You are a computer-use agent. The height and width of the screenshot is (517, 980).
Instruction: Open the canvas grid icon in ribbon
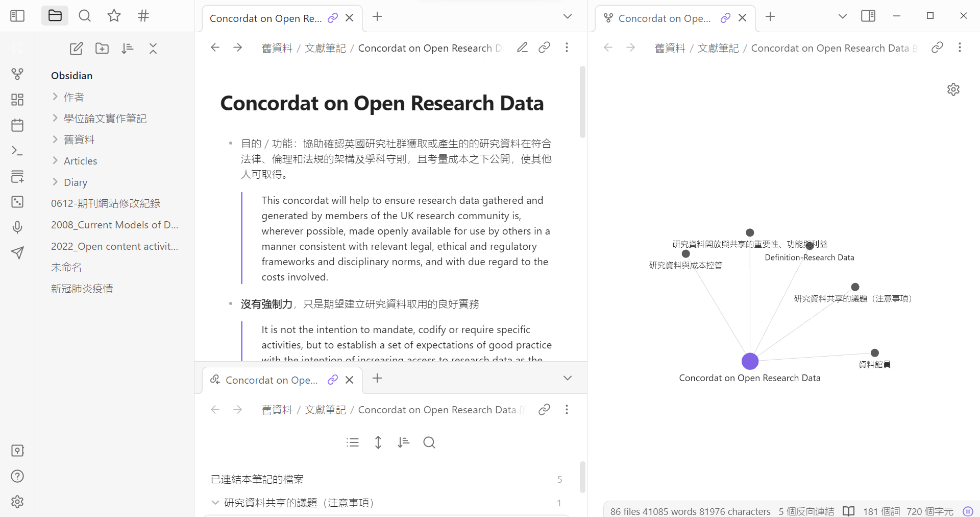click(x=17, y=100)
